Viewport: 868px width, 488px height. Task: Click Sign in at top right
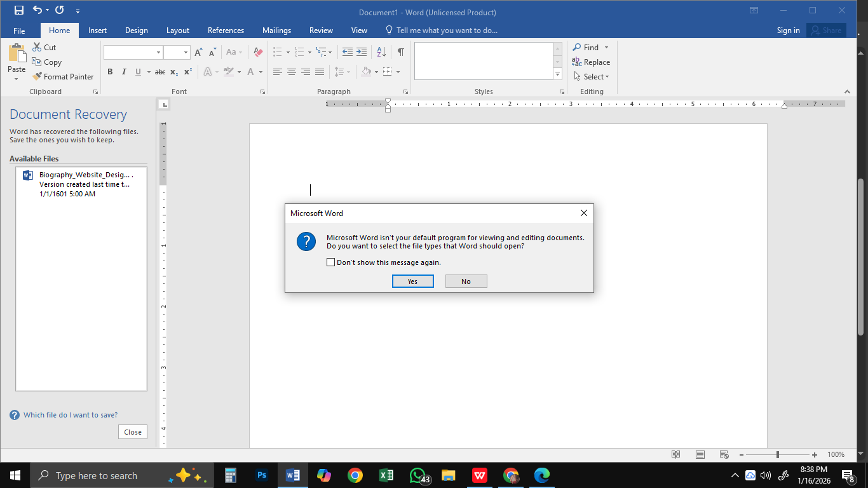click(x=789, y=30)
